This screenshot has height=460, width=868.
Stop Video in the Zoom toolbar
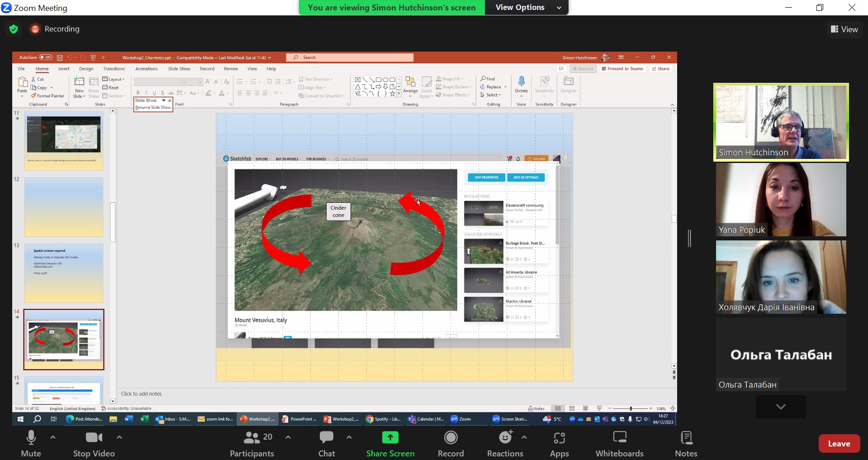94,444
